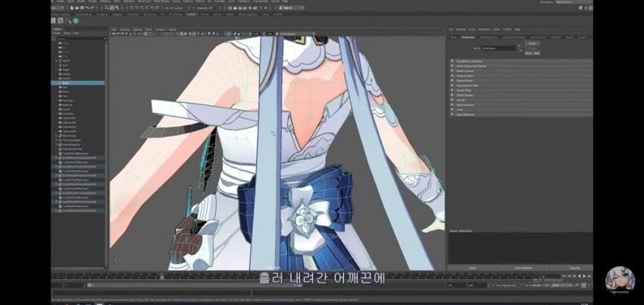This screenshot has width=644, height=305.
Task: Open the Outliner Display menu
Action: tap(57, 33)
